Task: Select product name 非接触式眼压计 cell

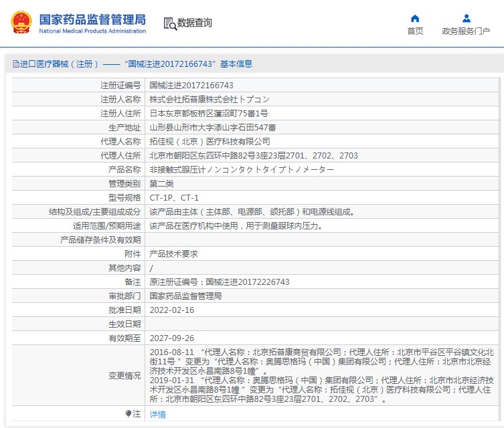Action: coord(242,170)
